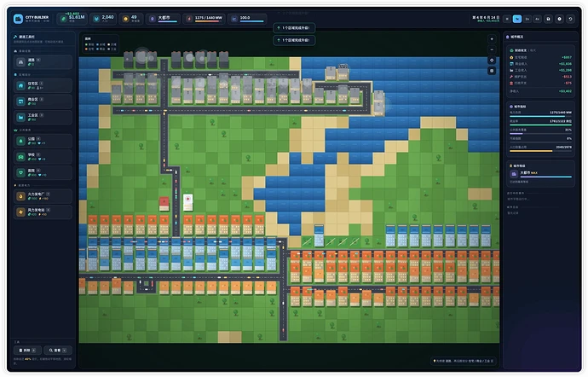
Task: Choose the Hospital (医院) building tool
Action: [43, 172]
